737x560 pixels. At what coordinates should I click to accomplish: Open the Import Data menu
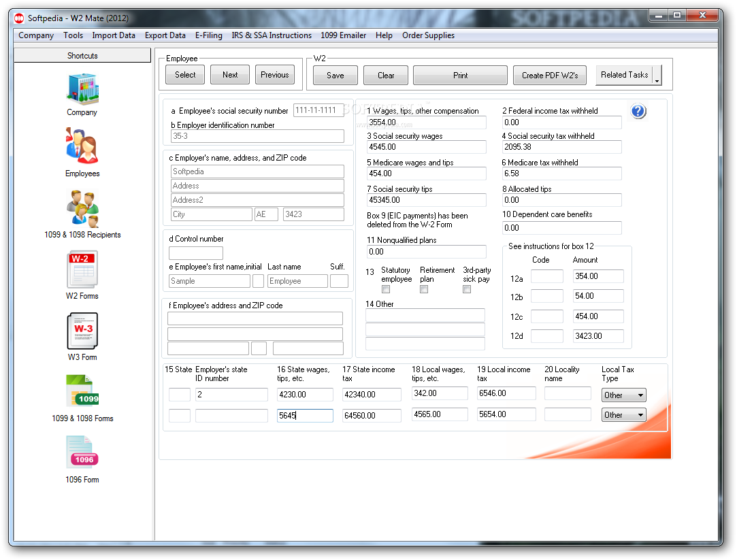coord(114,35)
